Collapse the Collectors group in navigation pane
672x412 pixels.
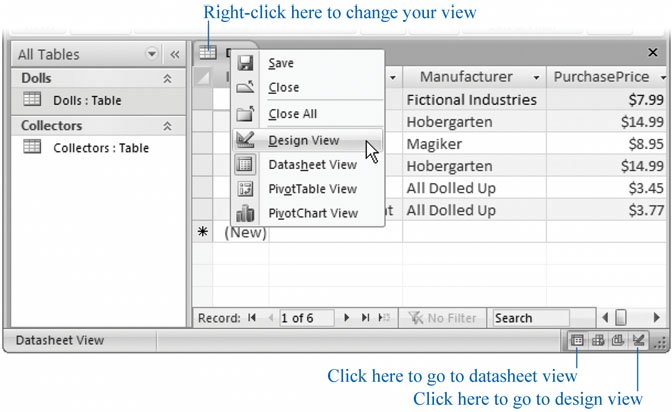[167, 126]
